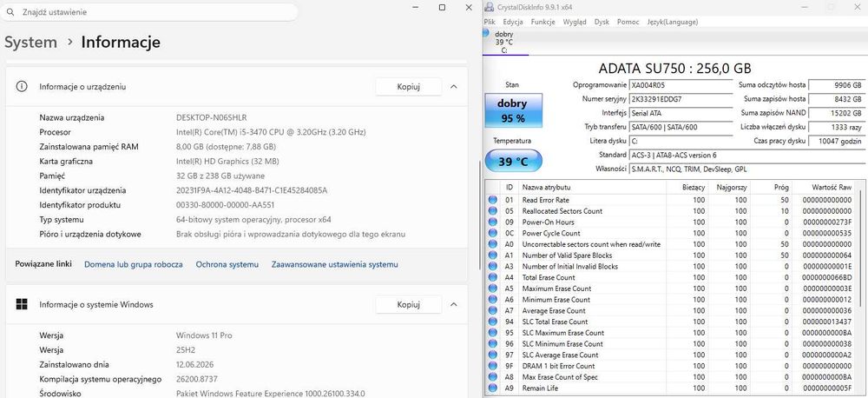Select the C: drive tab showing dobry 39 °C

504,42
